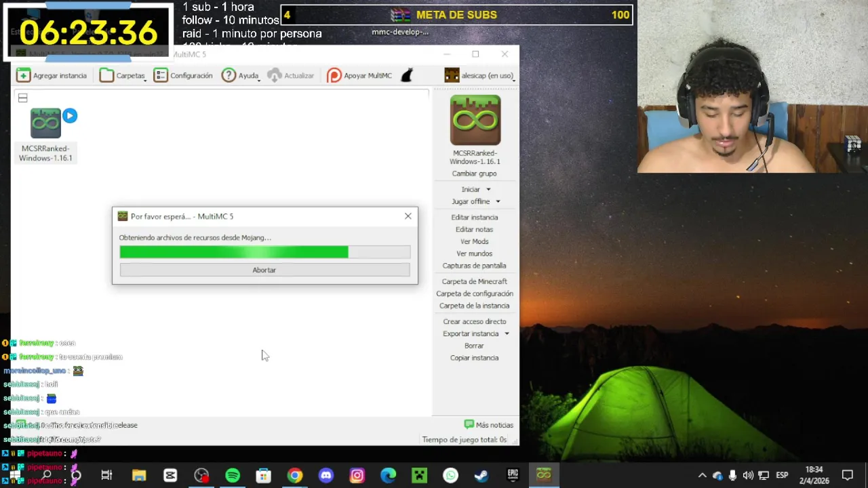
Task: Expand the Iniciar dropdown arrow
Action: [x=488, y=190]
